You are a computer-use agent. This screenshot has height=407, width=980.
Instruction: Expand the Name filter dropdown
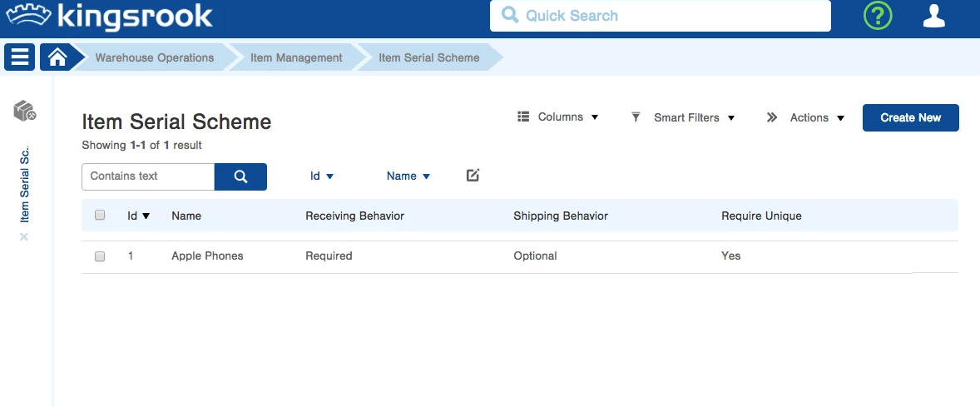coord(408,176)
